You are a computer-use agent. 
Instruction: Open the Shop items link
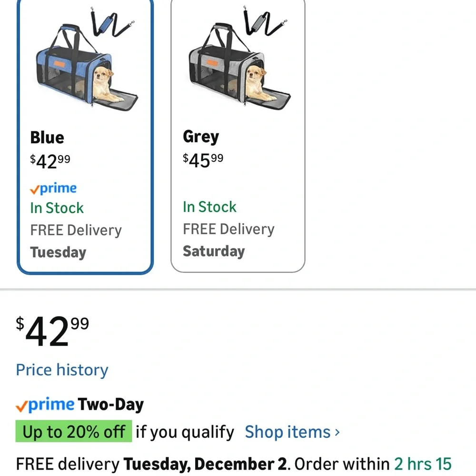[x=287, y=432]
